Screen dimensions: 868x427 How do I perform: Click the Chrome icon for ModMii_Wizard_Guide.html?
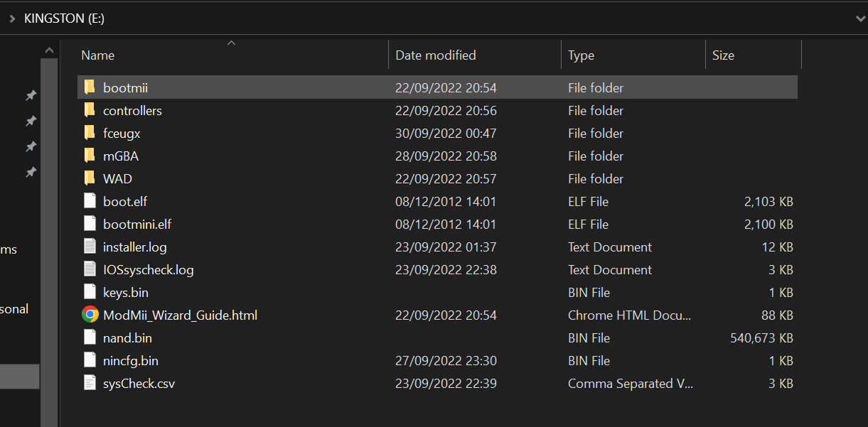point(90,315)
